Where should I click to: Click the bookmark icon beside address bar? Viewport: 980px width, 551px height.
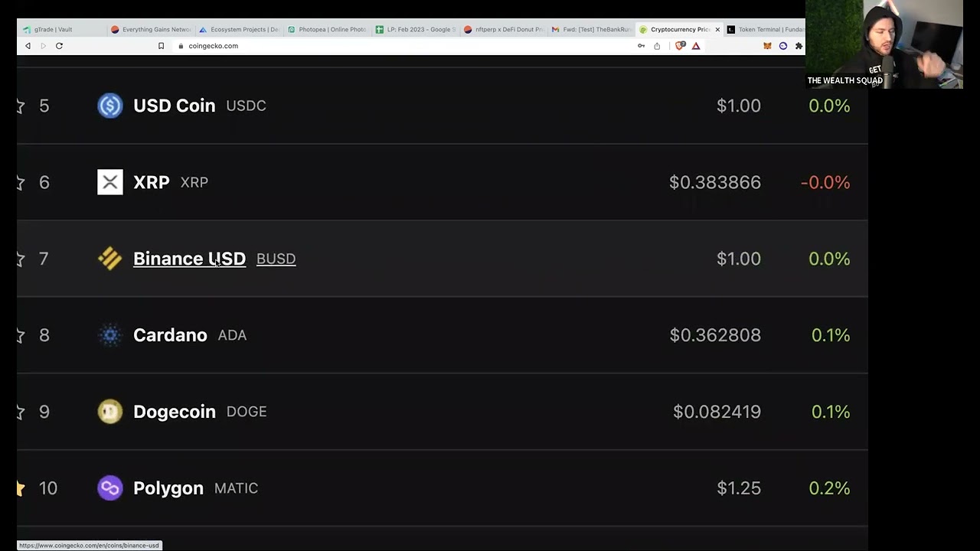[x=161, y=46]
